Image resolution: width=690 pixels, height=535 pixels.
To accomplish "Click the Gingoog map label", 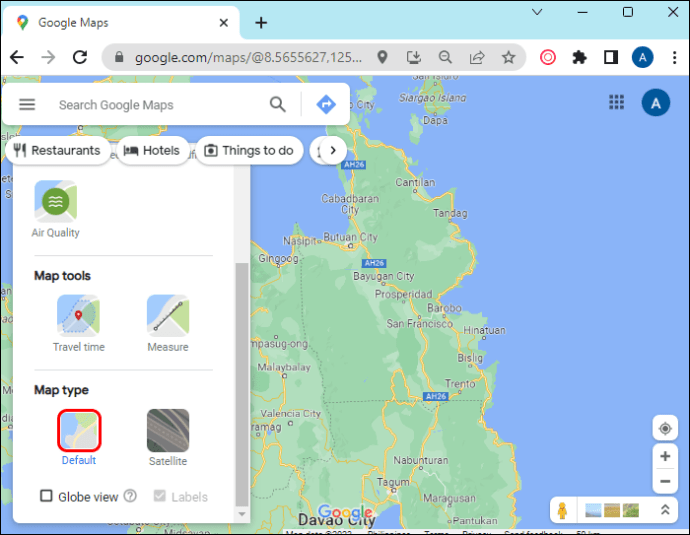I will click(278, 258).
